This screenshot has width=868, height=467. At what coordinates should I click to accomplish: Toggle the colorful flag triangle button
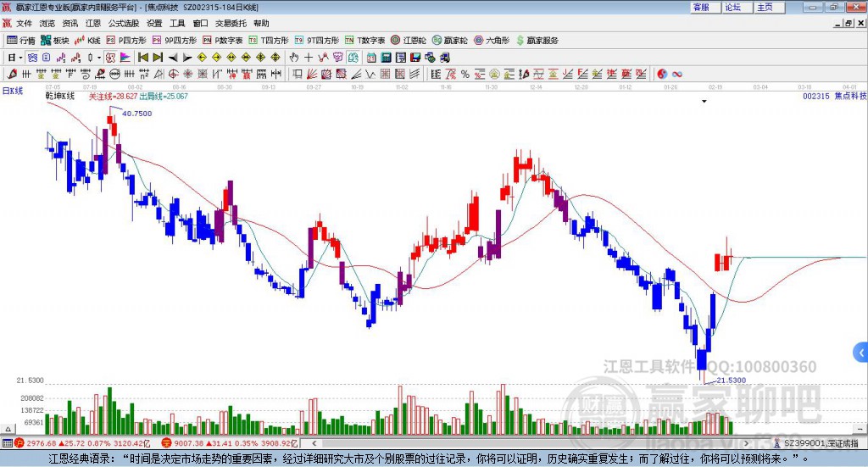[x=125, y=58]
